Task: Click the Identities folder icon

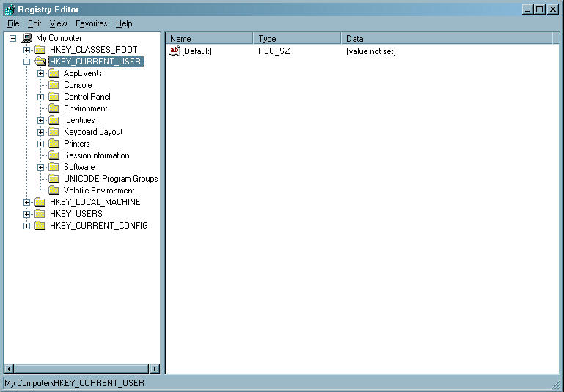Action: pos(54,120)
